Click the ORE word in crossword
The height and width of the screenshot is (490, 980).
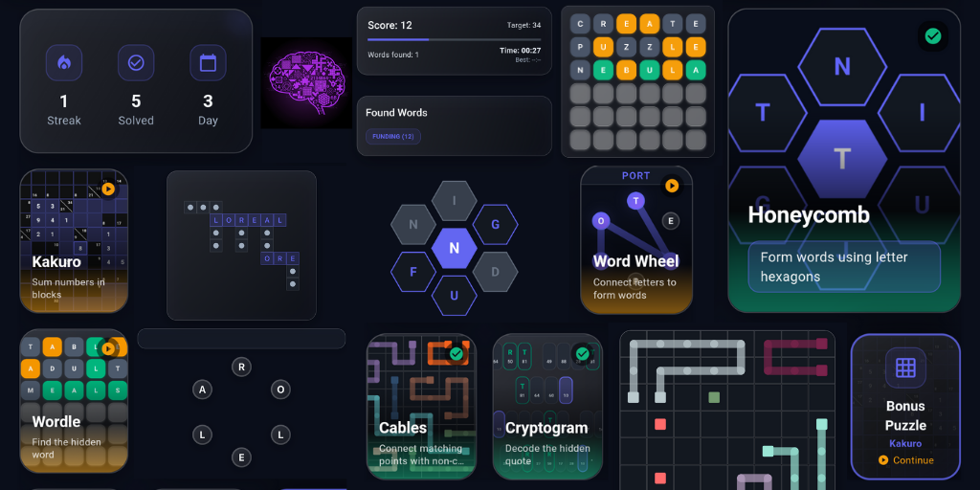tap(280, 258)
